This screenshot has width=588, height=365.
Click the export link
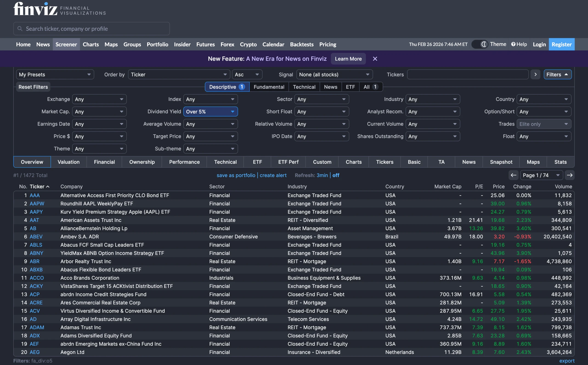pos(567,361)
